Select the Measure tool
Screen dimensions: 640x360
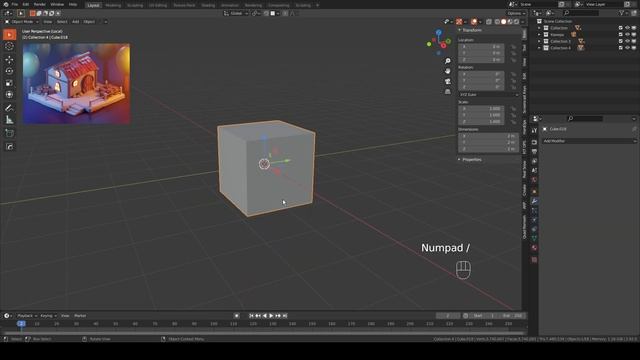9,120
